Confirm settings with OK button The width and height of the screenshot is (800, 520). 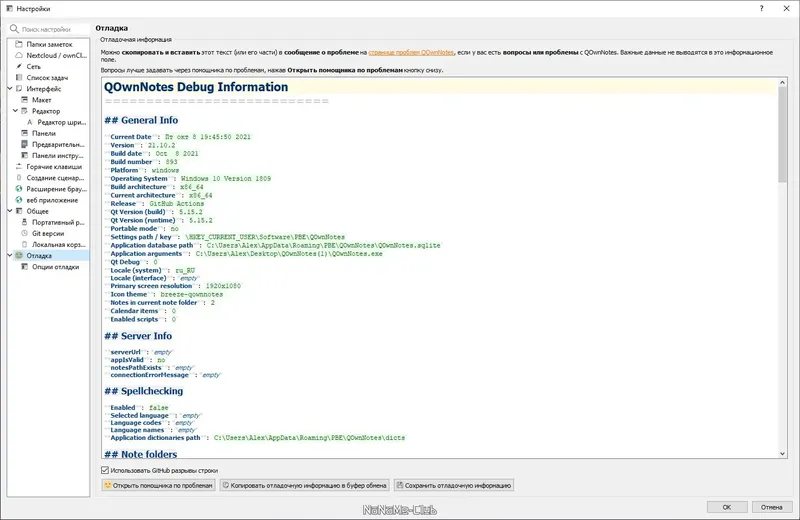[727, 507]
